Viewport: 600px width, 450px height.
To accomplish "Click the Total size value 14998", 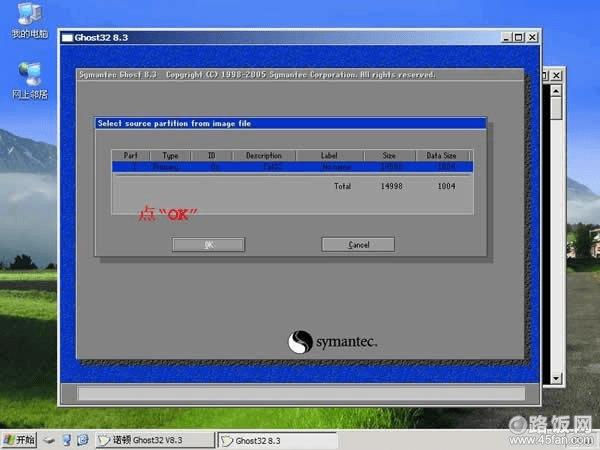I will (x=391, y=186).
